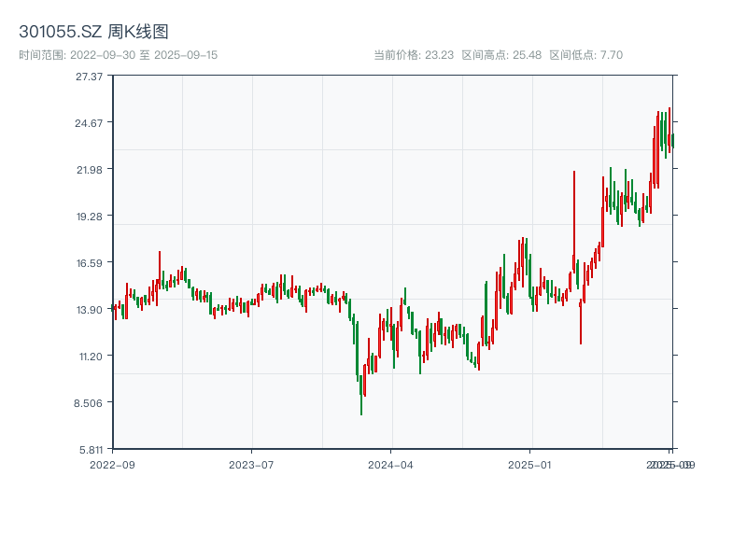Select the time range text '2022-09-30 至 2025-09-15'
The height and width of the screenshot is (560, 747).
144,55
